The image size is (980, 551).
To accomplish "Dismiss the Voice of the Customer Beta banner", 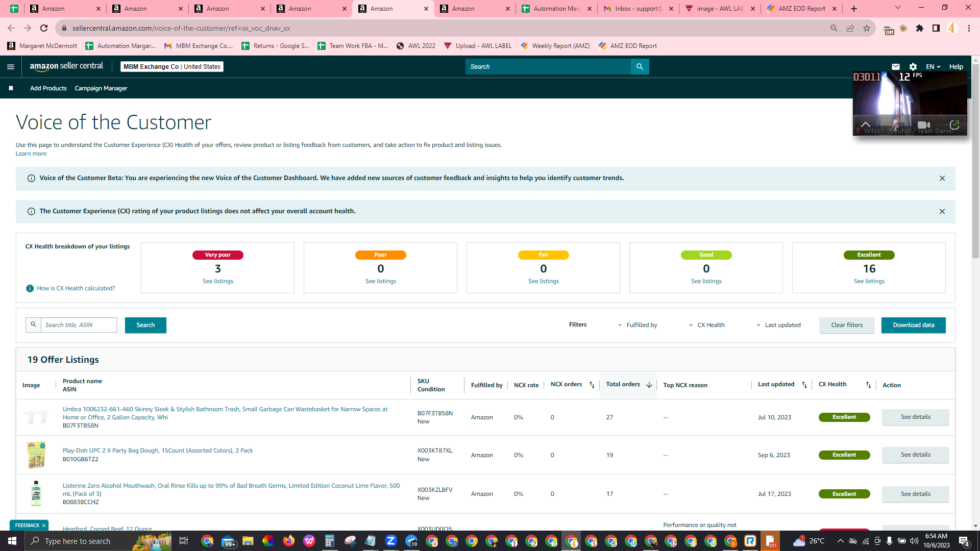I will 942,179.
